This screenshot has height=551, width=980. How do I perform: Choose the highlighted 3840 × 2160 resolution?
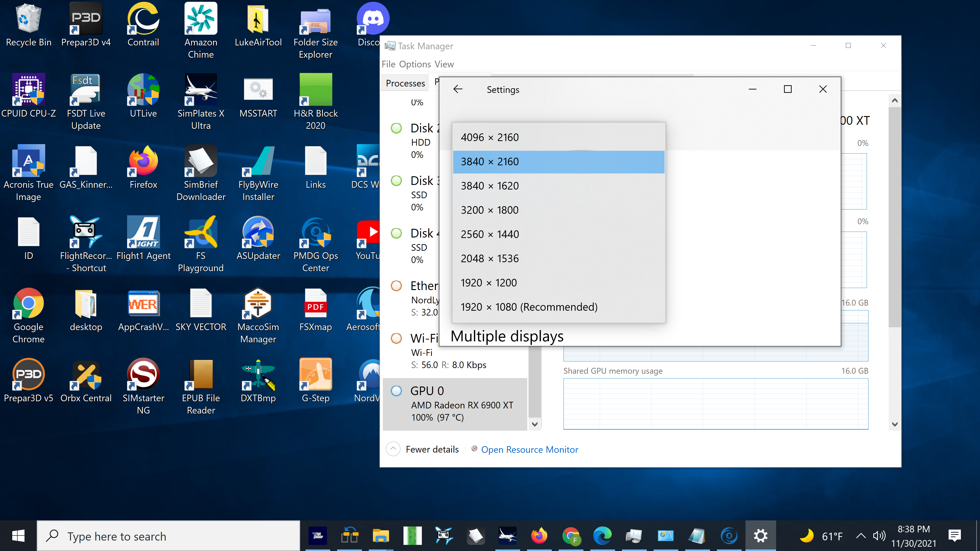(558, 162)
